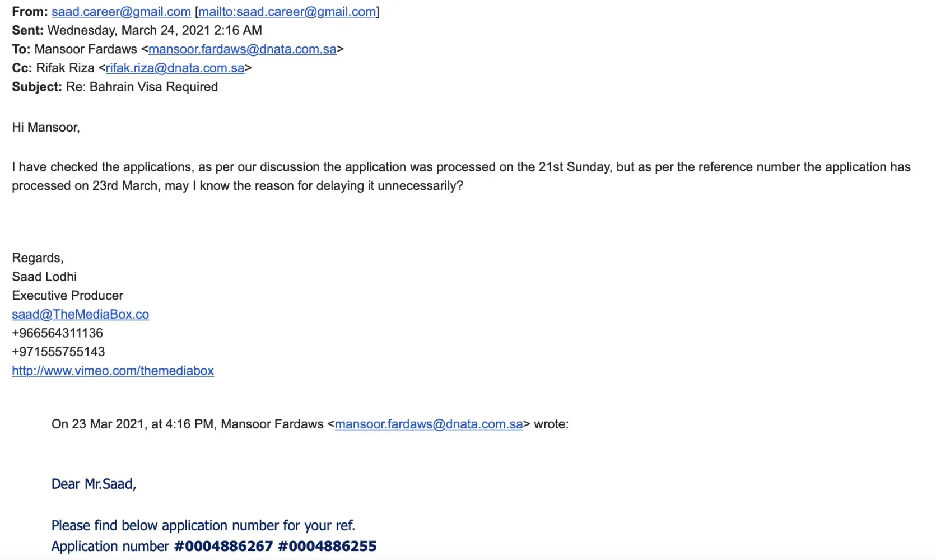The image size is (936, 560).
Task: Click the saad@TheMediaBox.co signature email link
Action: coord(80,315)
